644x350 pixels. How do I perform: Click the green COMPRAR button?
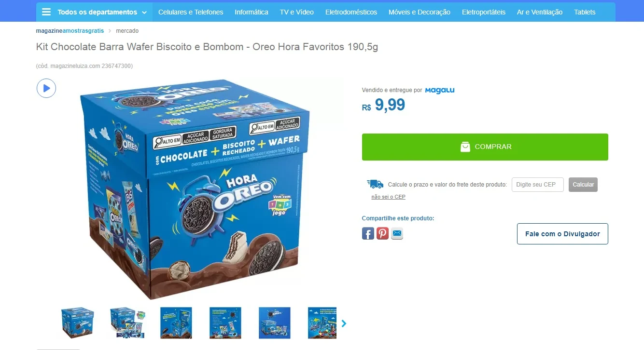click(x=485, y=147)
